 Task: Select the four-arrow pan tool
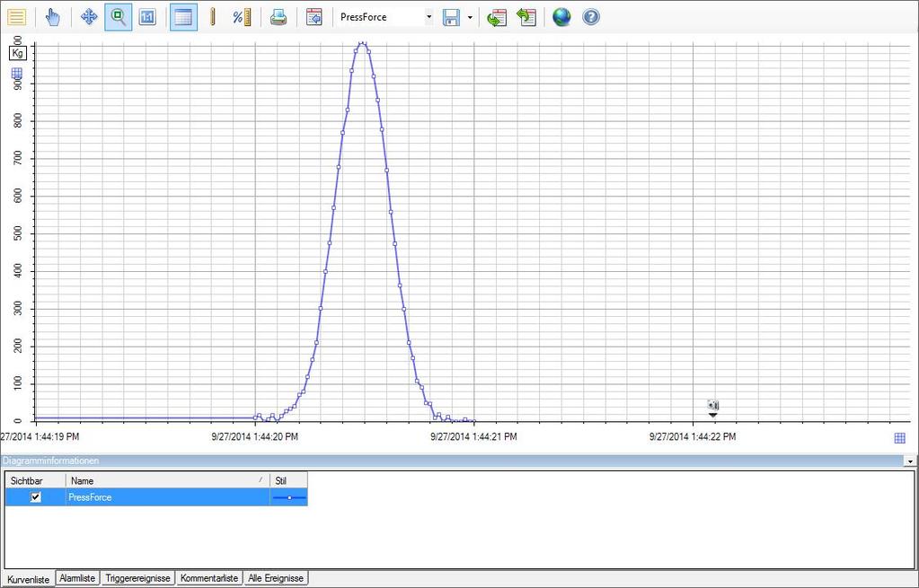click(x=89, y=17)
